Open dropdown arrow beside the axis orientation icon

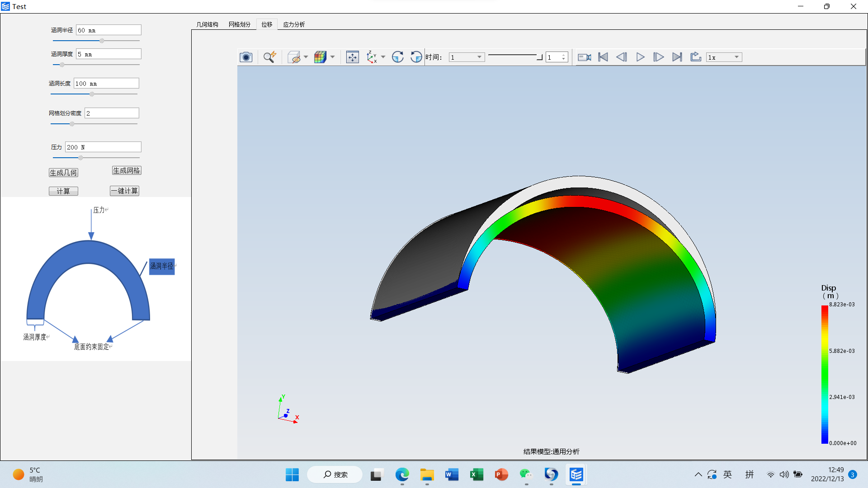[383, 57]
